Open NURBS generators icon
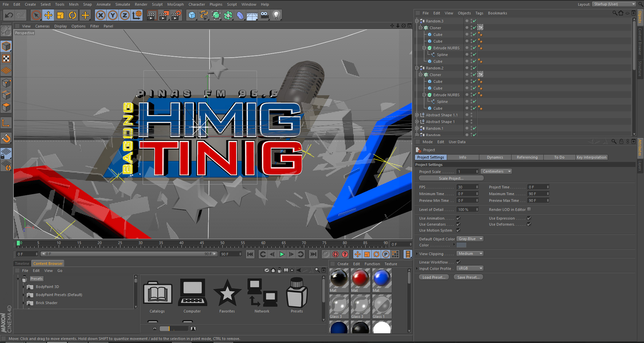This screenshot has width=644, height=343. (x=216, y=15)
